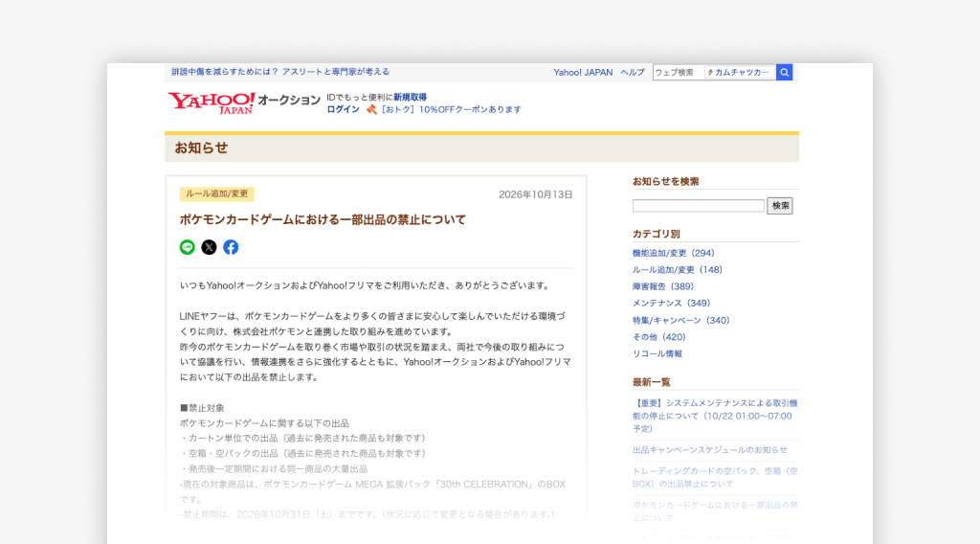Click the お知らせ page heading
The width and height of the screenshot is (980, 544).
coord(201,147)
